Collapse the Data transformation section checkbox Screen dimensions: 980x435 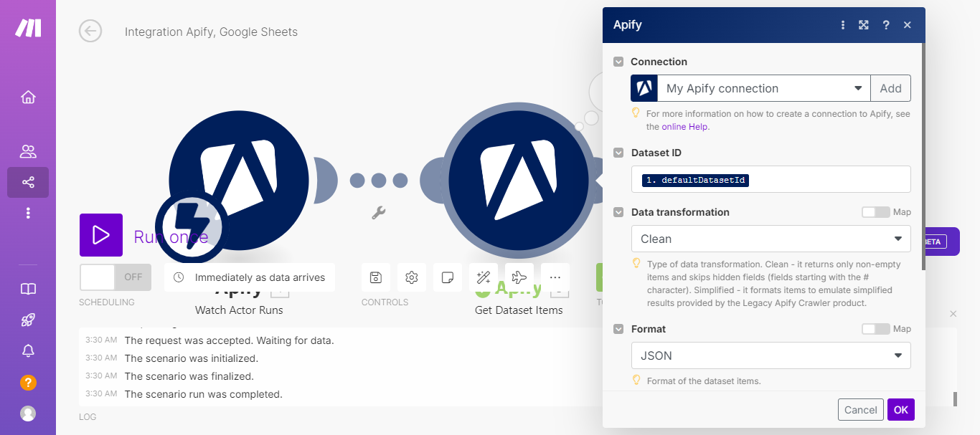pyautogui.click(x=618, y=212)
